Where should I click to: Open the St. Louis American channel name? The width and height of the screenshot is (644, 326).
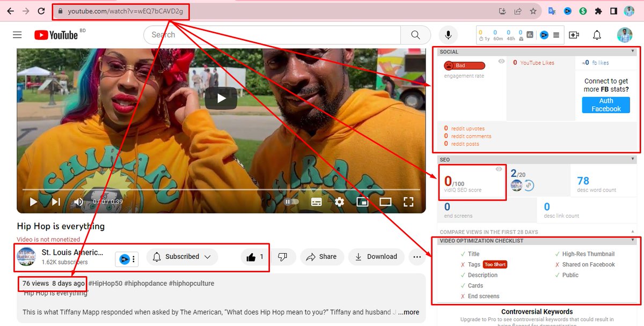click(72, 253)
